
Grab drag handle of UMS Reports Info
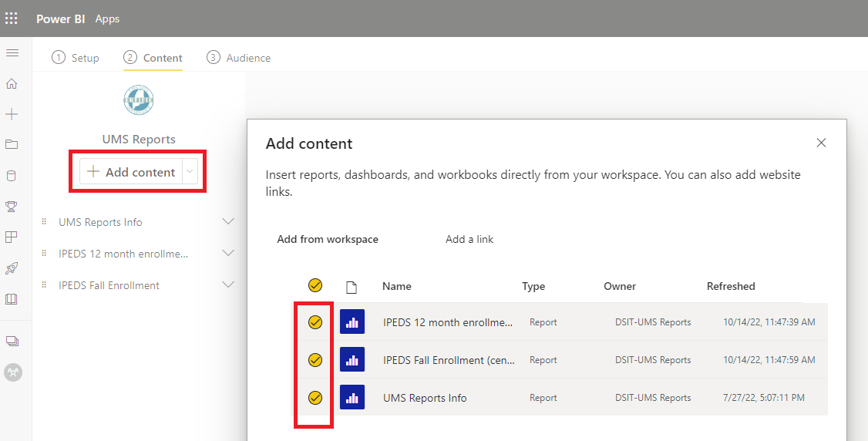(44, 222)
